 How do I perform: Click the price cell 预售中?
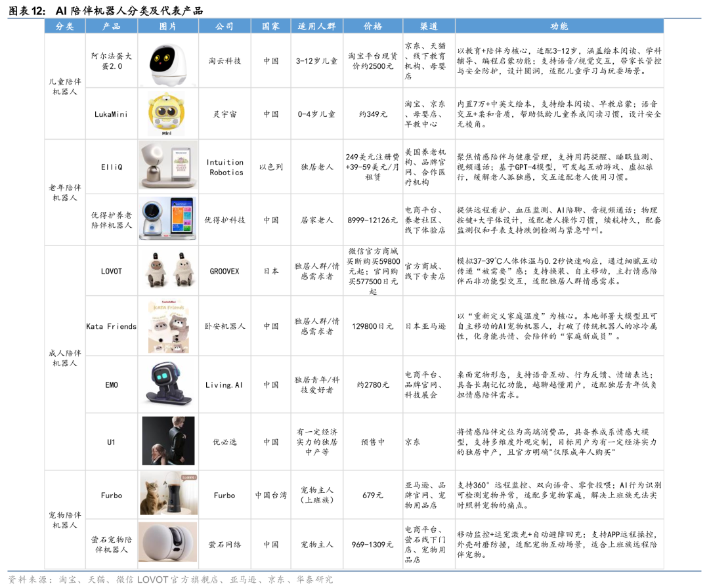[373, 442]
